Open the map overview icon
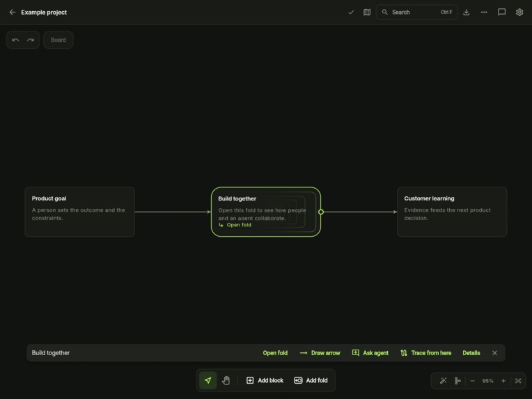This screenshot has height=399, width=532. tap(367, 13)
